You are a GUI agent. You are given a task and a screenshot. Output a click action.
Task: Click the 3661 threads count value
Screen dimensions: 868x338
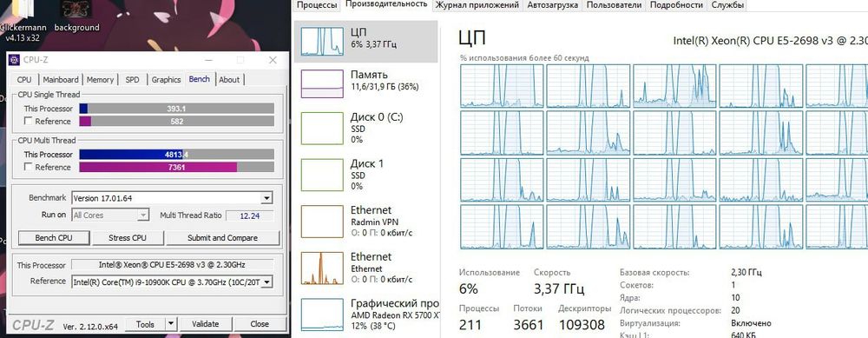[x=528, y=324]
